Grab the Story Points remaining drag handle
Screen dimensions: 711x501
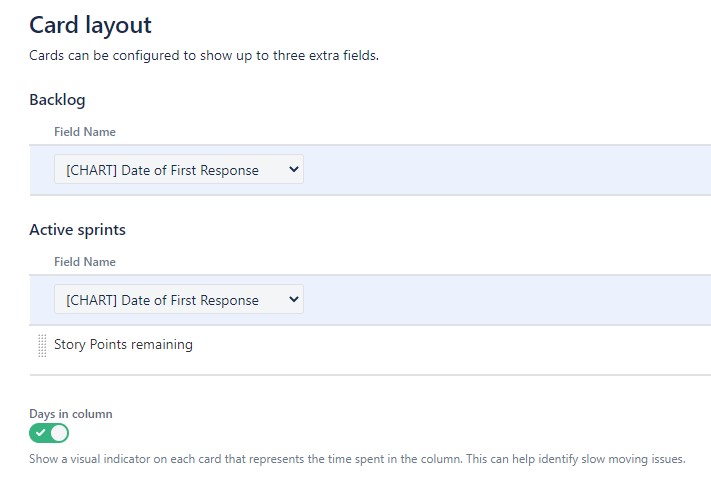[42, 345]
